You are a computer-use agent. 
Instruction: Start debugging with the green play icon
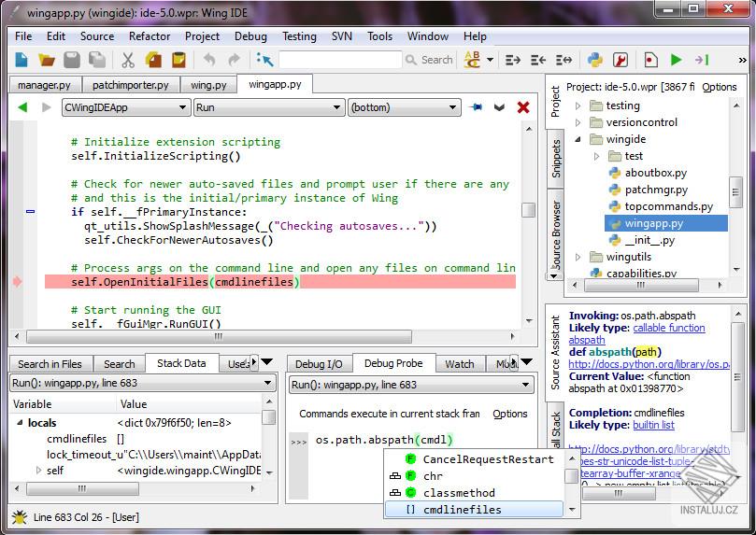(x=676, y=60)
